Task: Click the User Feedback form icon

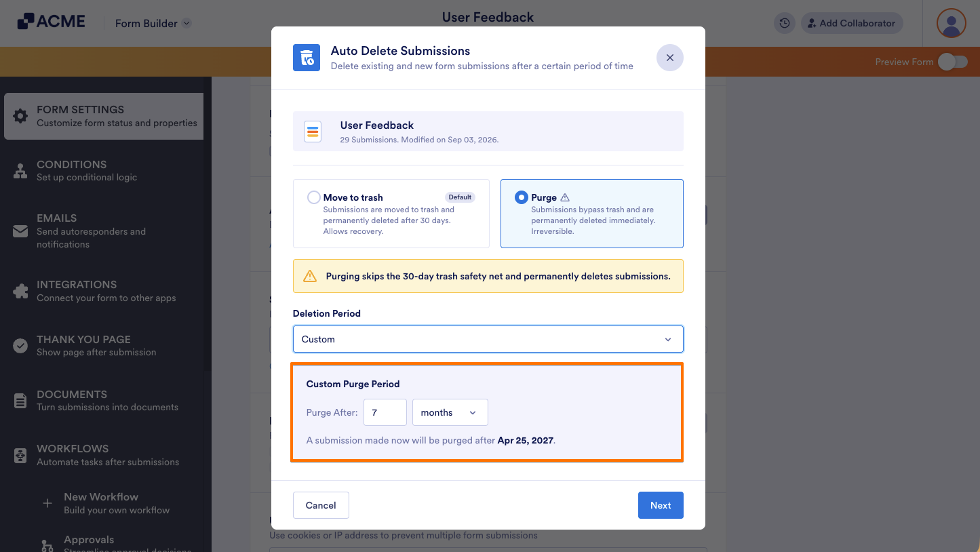Action: [313, 131]
